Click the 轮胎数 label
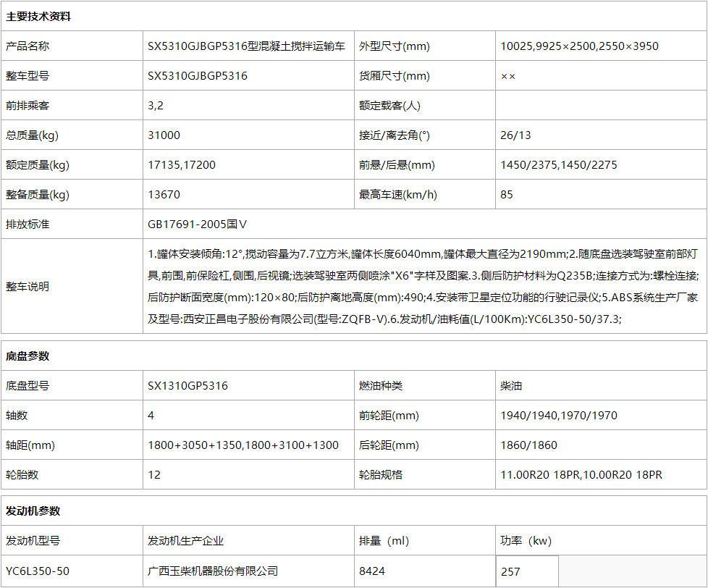Viewport: 708px width, 588px height. (x=22, y=474)
